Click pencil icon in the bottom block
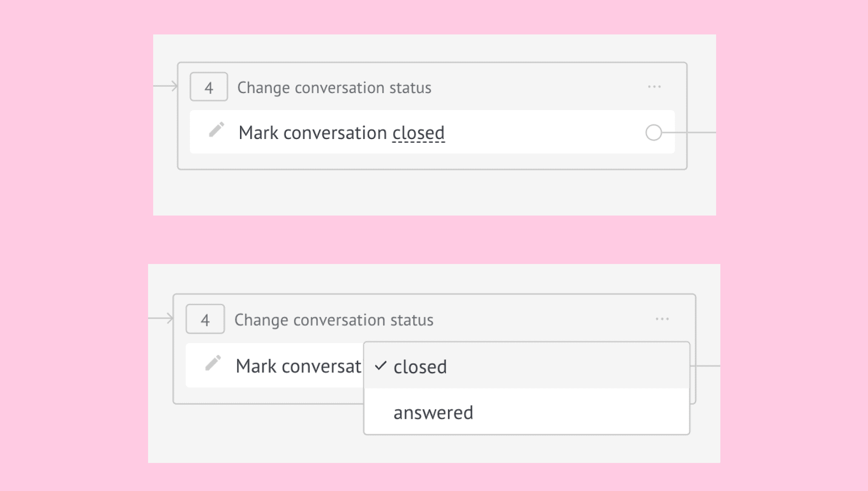Image resolution: width=868 pixels, height=491 pixels. pyautogui.click(x=213, y=363)
